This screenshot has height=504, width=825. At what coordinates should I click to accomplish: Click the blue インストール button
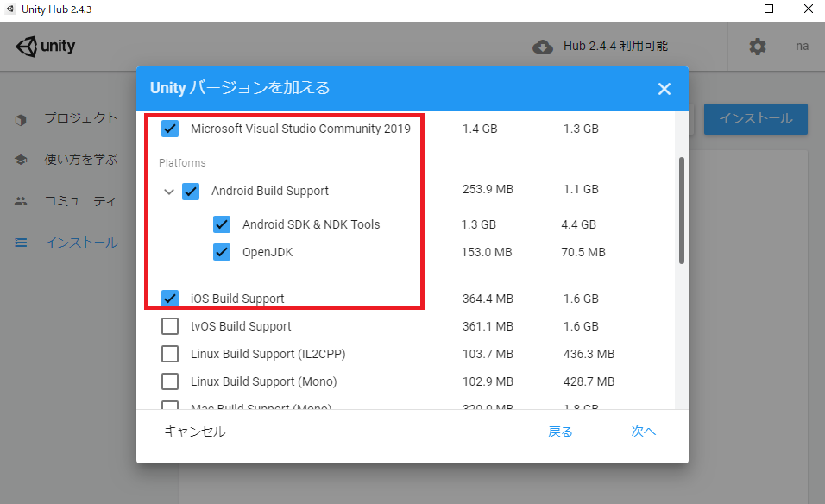click(755, 119)
